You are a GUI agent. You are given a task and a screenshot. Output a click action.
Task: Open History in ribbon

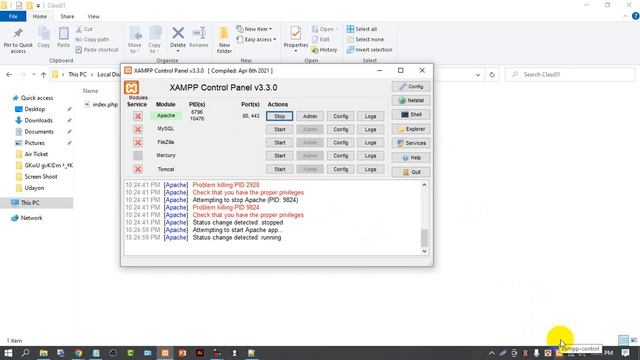(324, 50)
